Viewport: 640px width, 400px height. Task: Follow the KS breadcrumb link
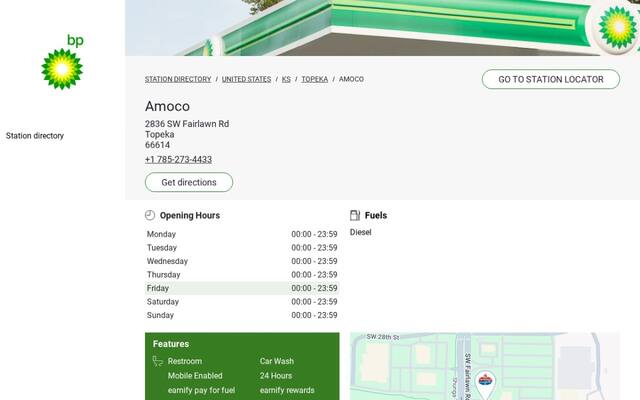click(x=286, y=79)
